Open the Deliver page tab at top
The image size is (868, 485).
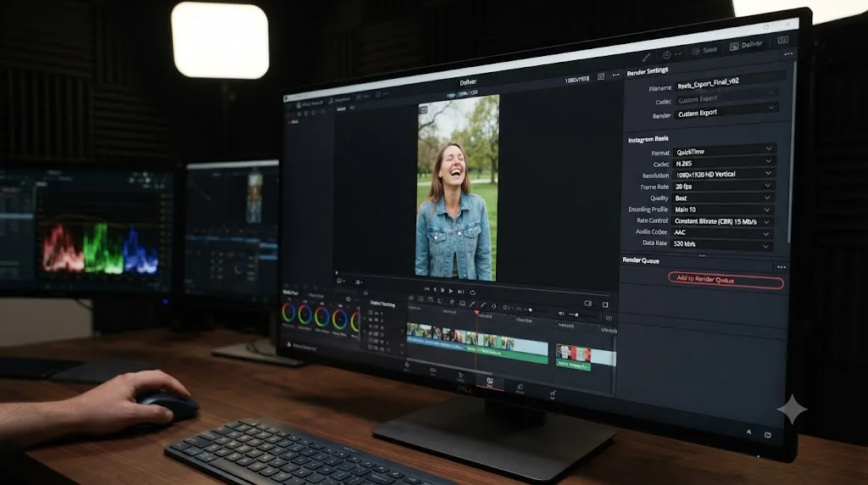(746, 46)
